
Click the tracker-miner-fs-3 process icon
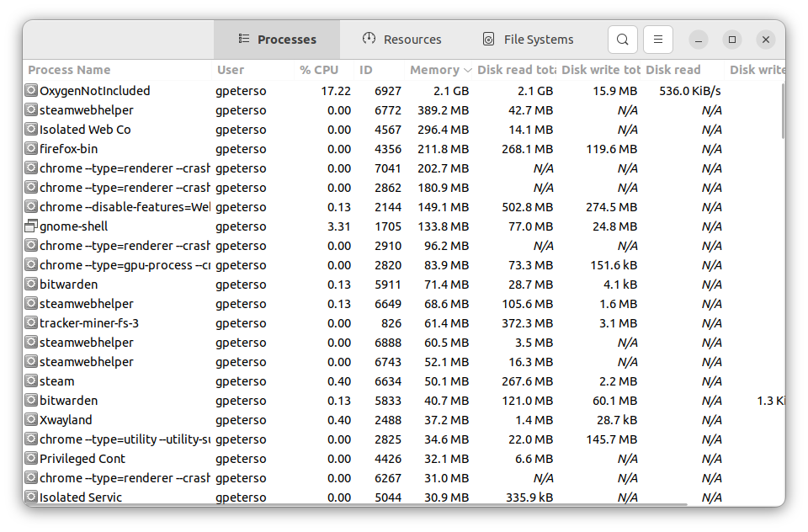31,323
